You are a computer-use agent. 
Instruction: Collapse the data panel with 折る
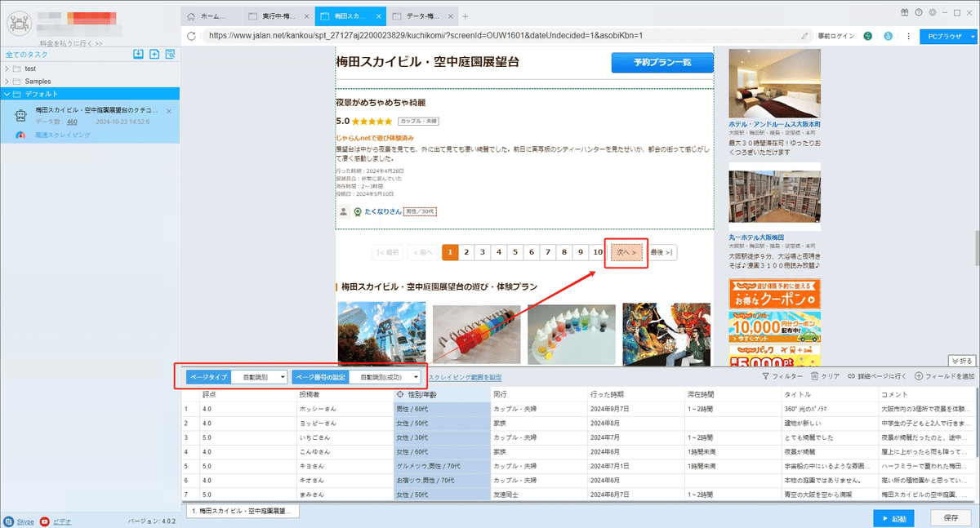[x=962, y=360]
